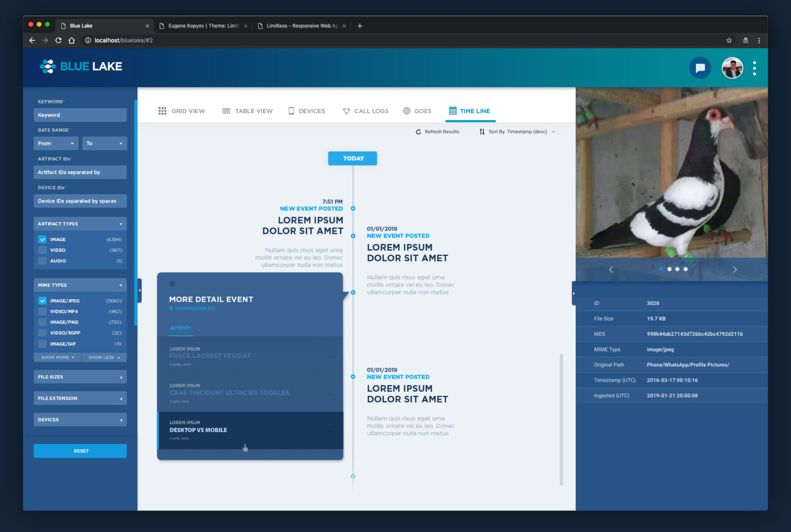The height and width of the screenshot is (532, 791).
Task: Switch to the CALL LOGS tab
Action: (366, 111)
